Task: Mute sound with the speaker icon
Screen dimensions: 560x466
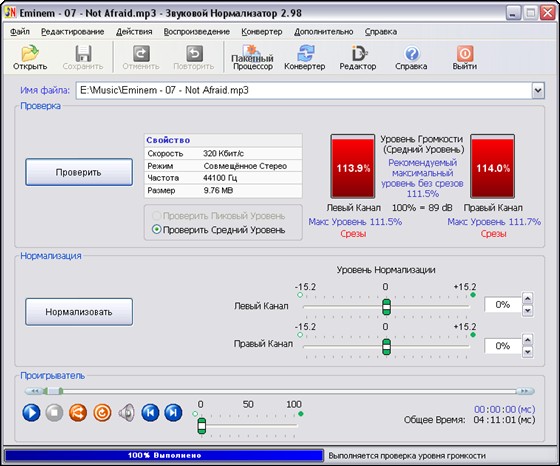Action: click(x=126, y=413)
